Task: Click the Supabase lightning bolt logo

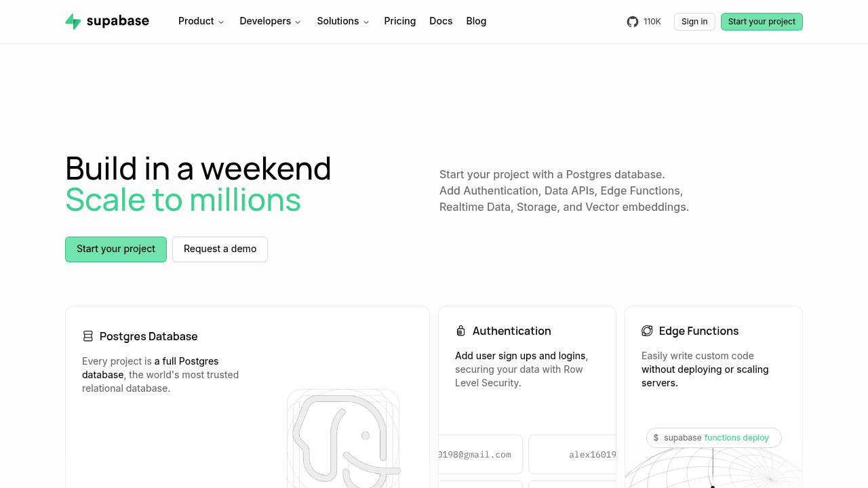Action: (73, 21)
